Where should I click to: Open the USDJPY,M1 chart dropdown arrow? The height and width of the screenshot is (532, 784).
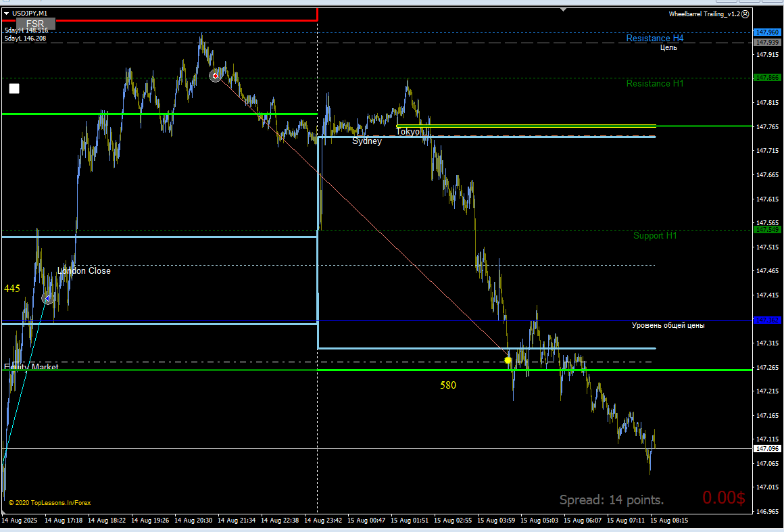(x=7, y=14)
